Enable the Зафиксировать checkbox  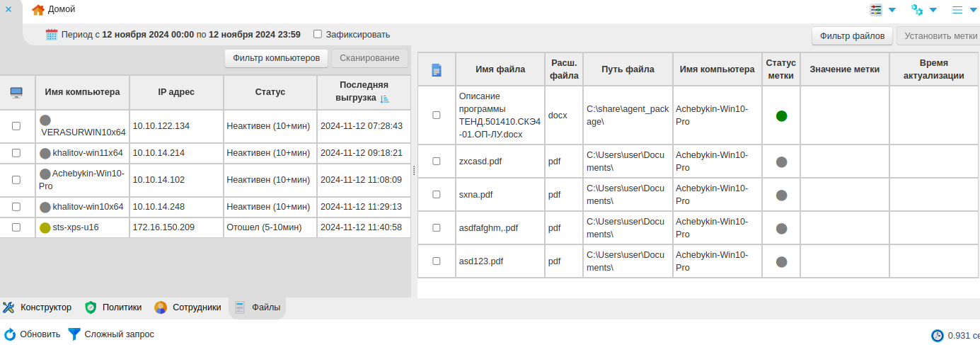(318, 34)
